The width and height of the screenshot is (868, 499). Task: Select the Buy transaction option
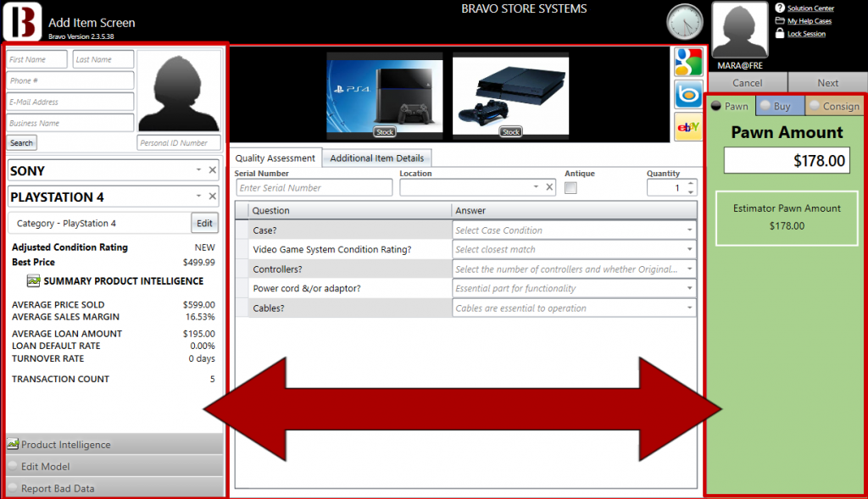pyautogui.click(x=774, y=106)
